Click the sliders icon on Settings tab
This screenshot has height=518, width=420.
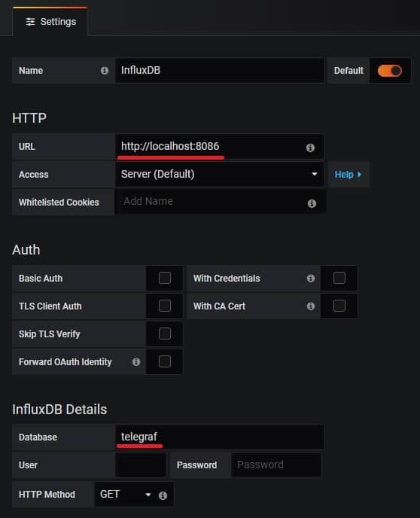30,22
